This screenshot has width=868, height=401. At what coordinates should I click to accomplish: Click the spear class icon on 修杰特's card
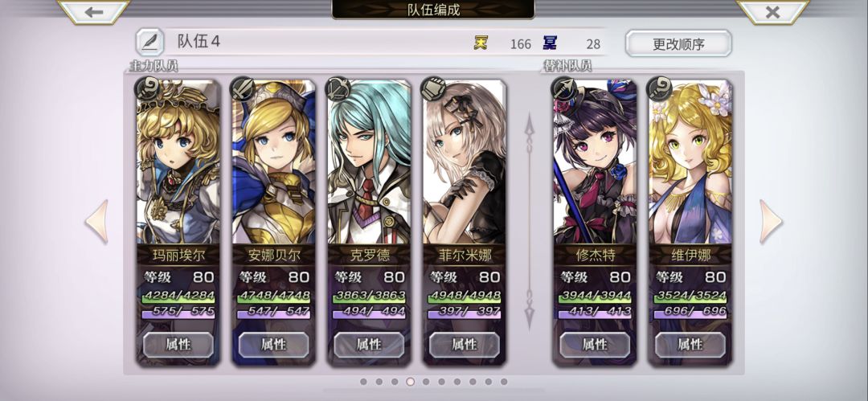(564, 88)
